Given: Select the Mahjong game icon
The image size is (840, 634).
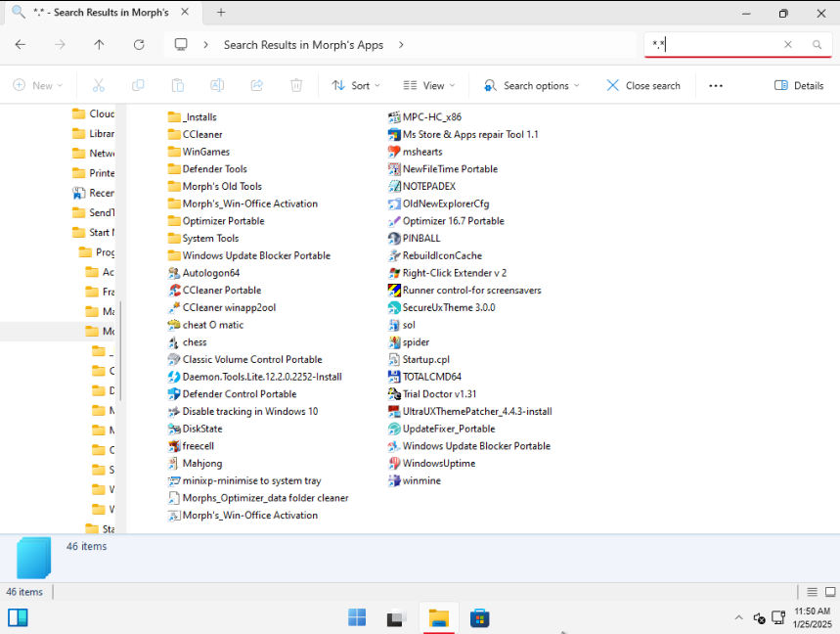Looking at the screenshot, I should pyautogui.click(x=174, y=463).
